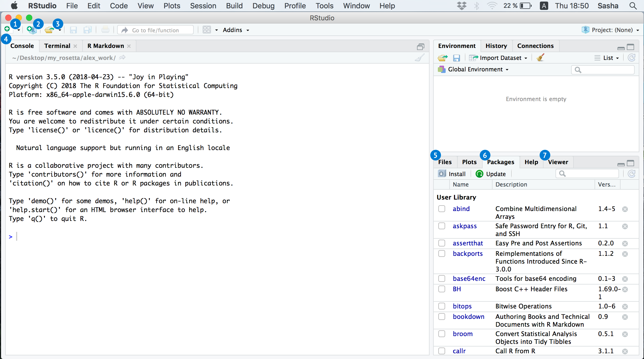Switch to the Terminal tab
The image size is (644, 359).
click(x=57, y=46)
